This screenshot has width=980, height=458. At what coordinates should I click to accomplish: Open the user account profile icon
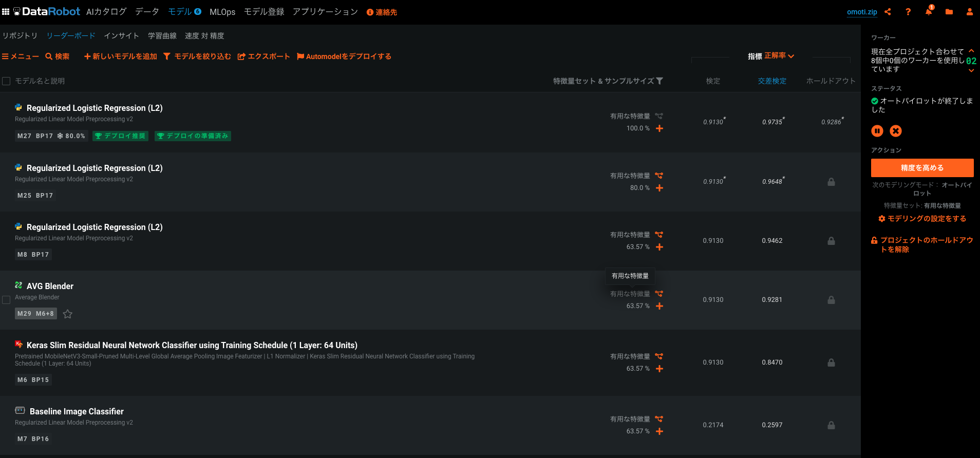[x=970, y=12]
